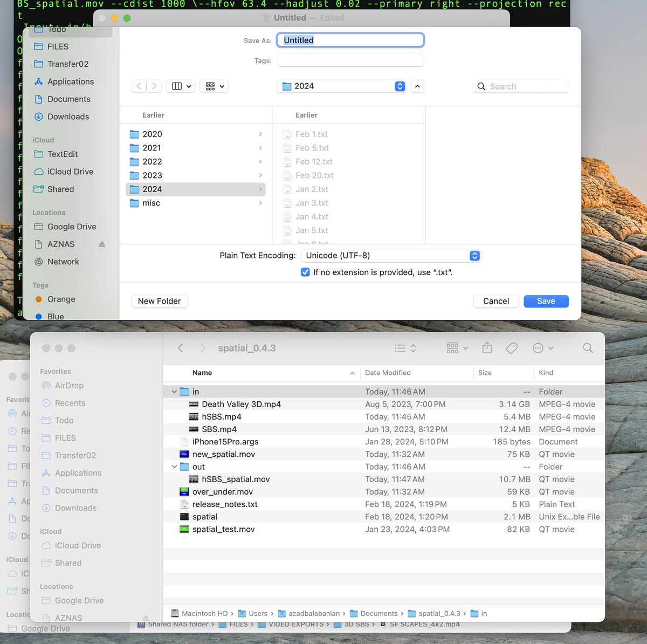Select release_notes.txt in Finder

(x=384, y=504)
